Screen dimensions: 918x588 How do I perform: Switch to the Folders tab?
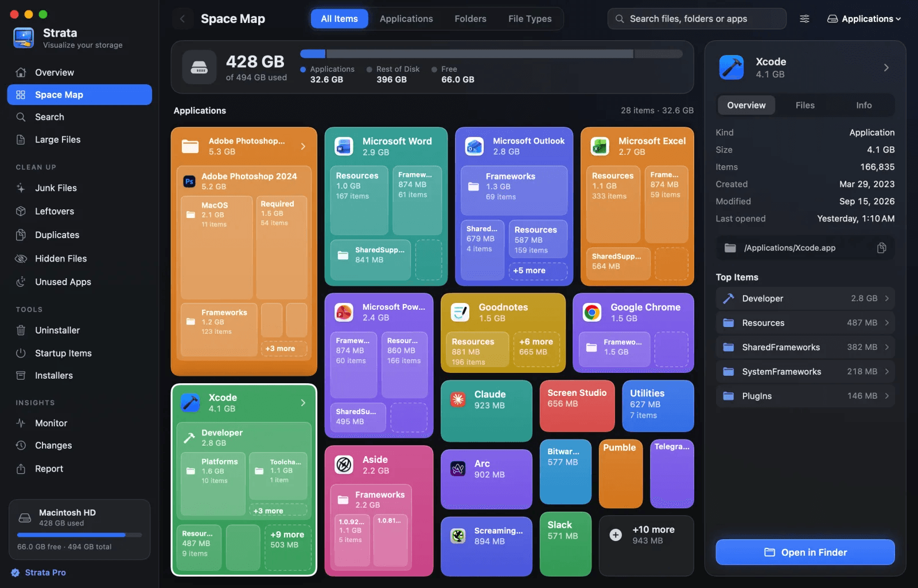point(470,19)
